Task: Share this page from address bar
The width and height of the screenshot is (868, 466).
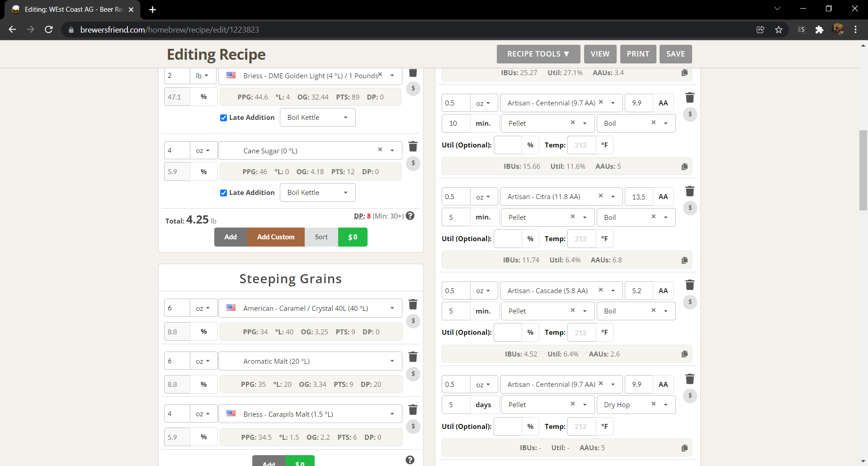Action: 760,29
